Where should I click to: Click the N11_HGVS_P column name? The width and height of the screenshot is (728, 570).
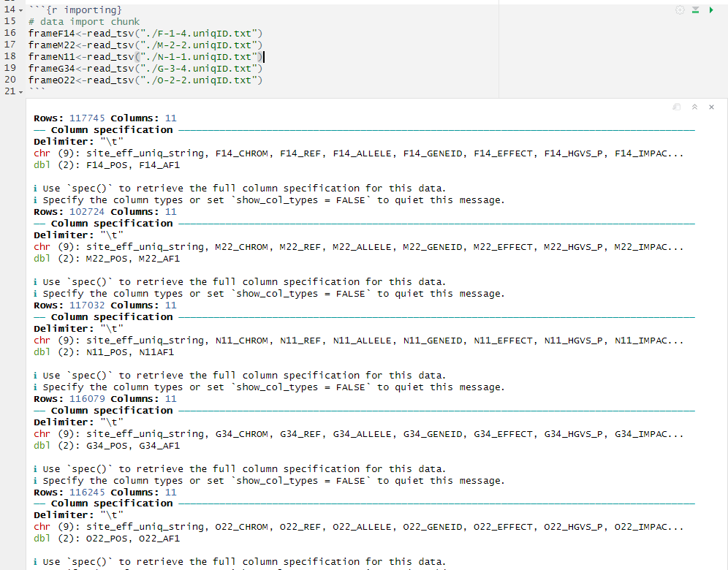click(x=573, y=341)
